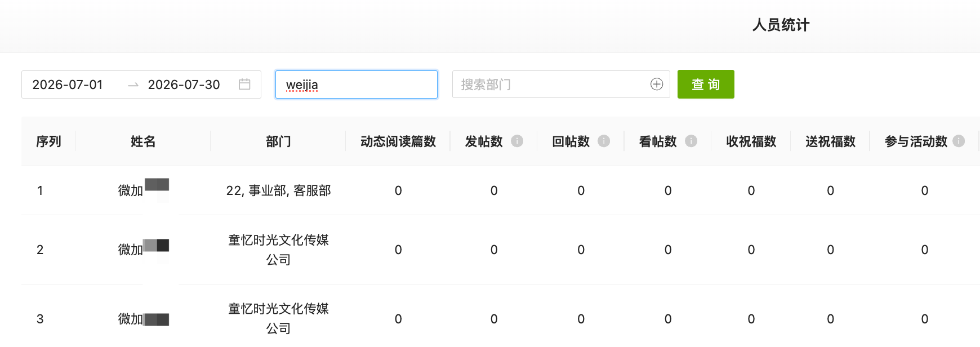This screenshot has width=980, height=347.
Task: Show info tooltip for 参与活动数 column
Action: pyautogui.click(x=959, y=141)
